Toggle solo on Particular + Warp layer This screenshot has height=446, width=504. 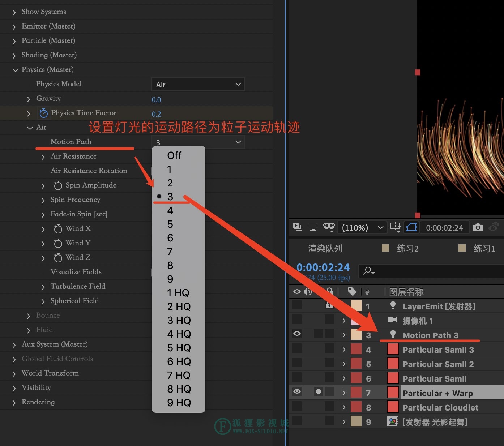318,391
